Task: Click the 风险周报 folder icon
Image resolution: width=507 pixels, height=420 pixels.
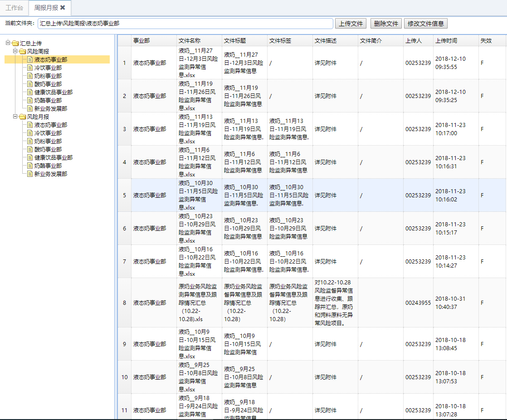Action: (x=23, y=51)
